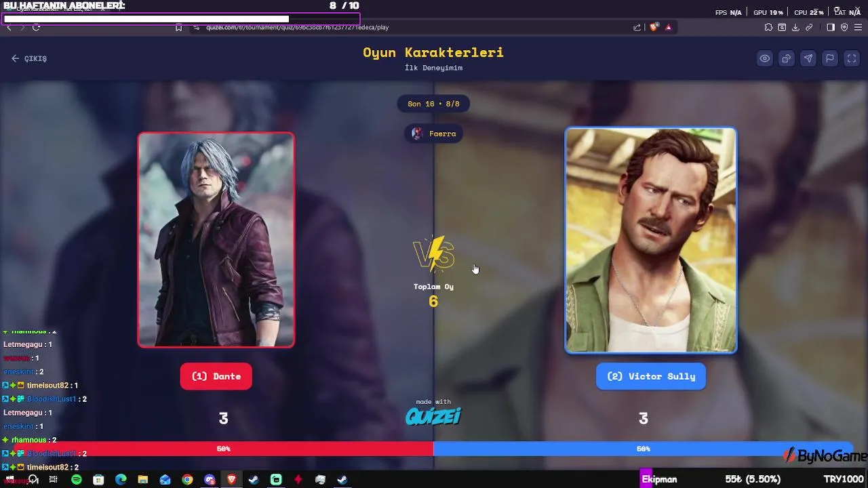Viewport: 868px width, 488px height.
Task: Open the green Kick icon in taskbar
Action: (276, 479)
